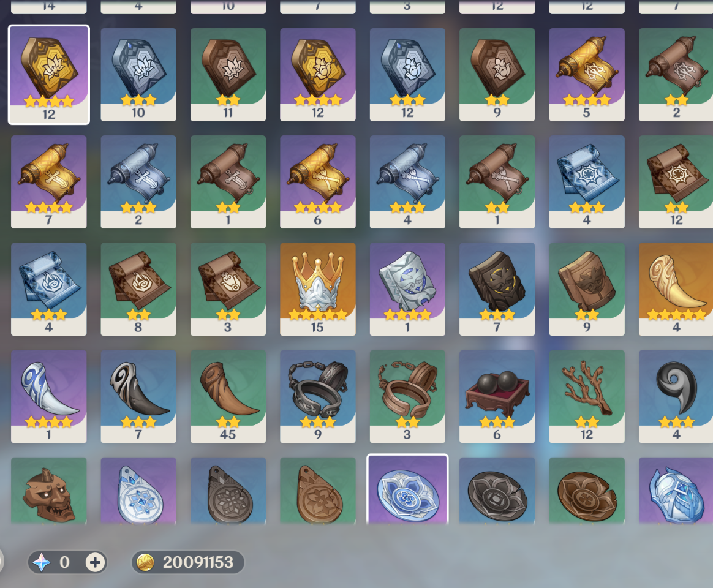Viewport: 713px width, 588px height.
Task: Select the brown flame cloth with count 8
Action: 138,289
